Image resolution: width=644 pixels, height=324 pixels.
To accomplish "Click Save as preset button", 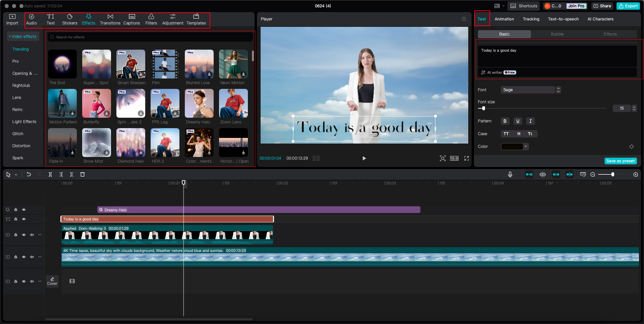I will (620, 161).
